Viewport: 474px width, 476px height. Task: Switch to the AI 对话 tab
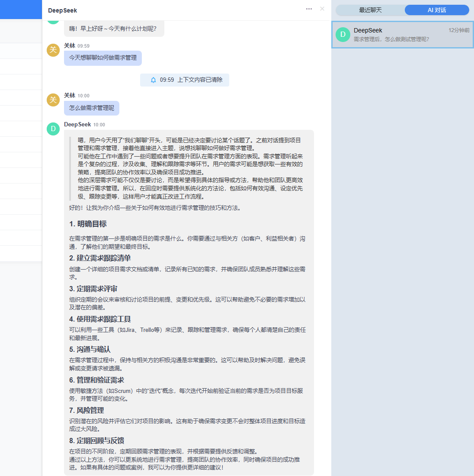(437, 10)
